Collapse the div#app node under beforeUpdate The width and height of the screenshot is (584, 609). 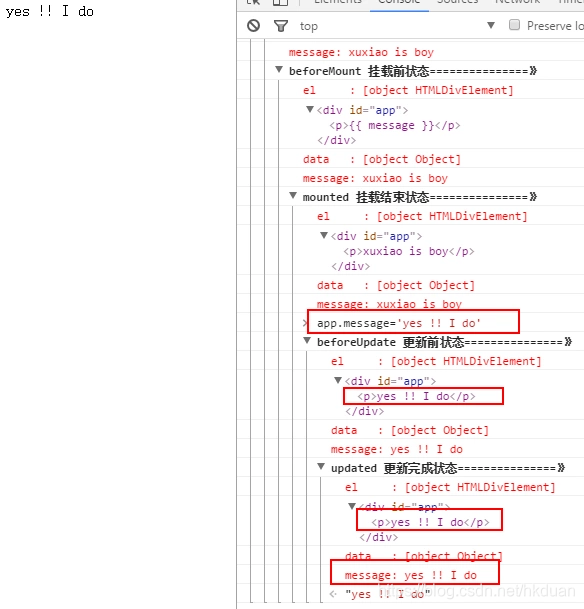click(x=338, y=380)
